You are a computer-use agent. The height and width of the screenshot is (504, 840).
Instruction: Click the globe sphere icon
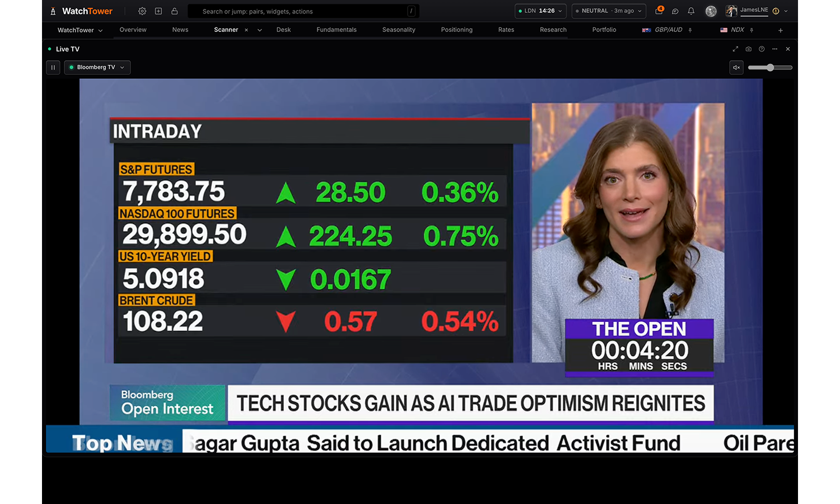pos(711,11)
